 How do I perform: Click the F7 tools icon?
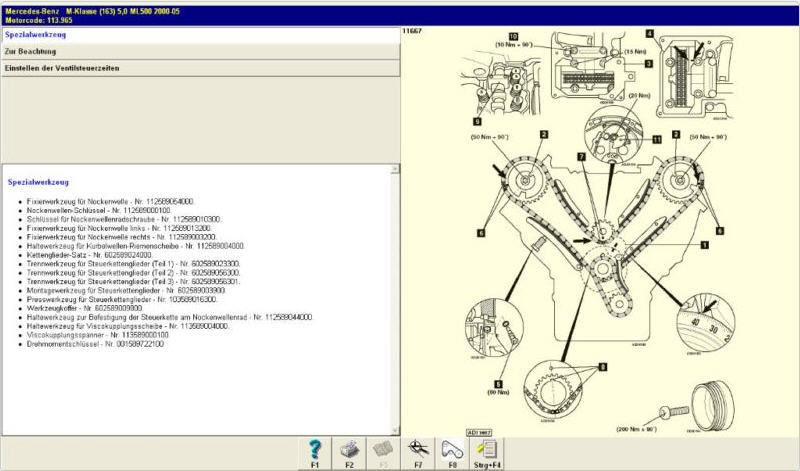tap(419, 448)
